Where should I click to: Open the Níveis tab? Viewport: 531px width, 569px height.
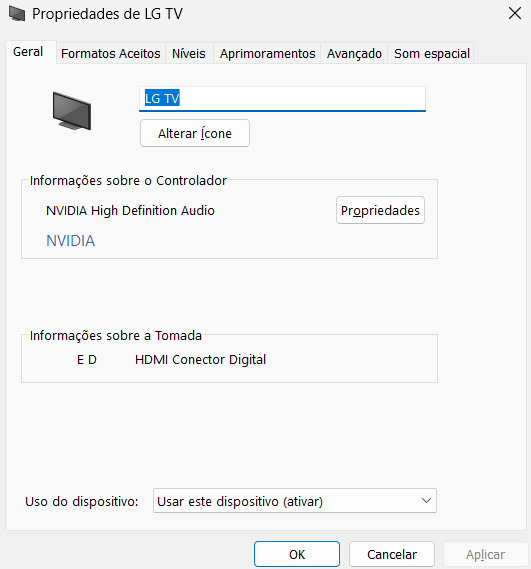pyautogui.click(x=189, y=53)
